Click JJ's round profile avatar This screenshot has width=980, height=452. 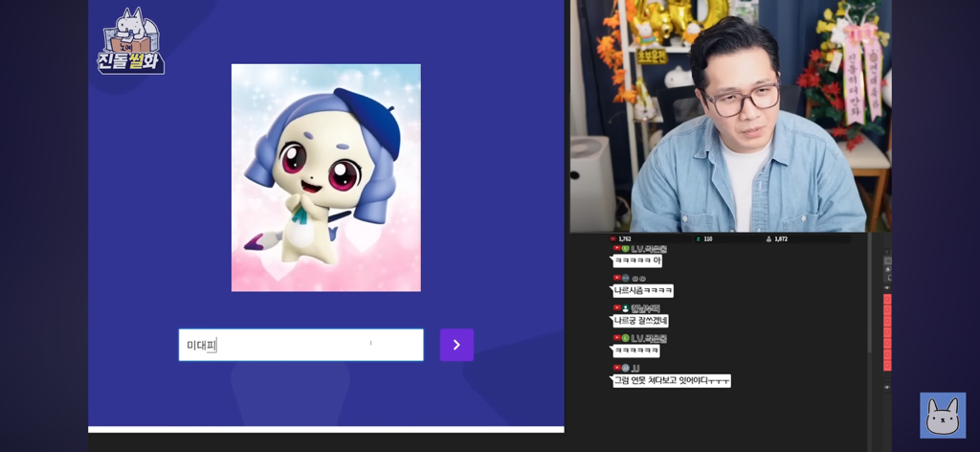tap(625, 369)
